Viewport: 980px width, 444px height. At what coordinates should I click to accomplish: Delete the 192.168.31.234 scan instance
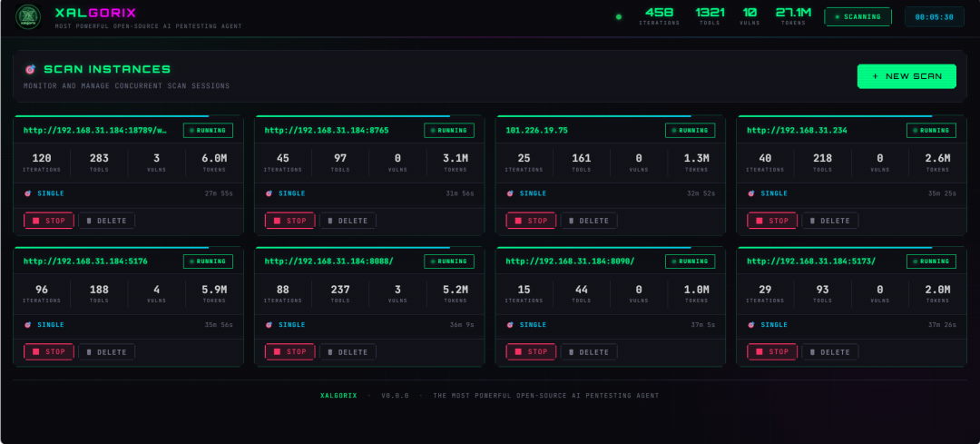(x=830, y=221)
